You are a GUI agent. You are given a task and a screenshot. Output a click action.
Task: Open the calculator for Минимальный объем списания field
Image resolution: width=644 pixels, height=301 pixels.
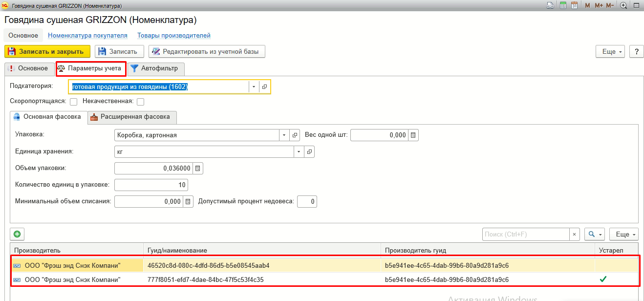pyautogui.click(x=188, y=201)
